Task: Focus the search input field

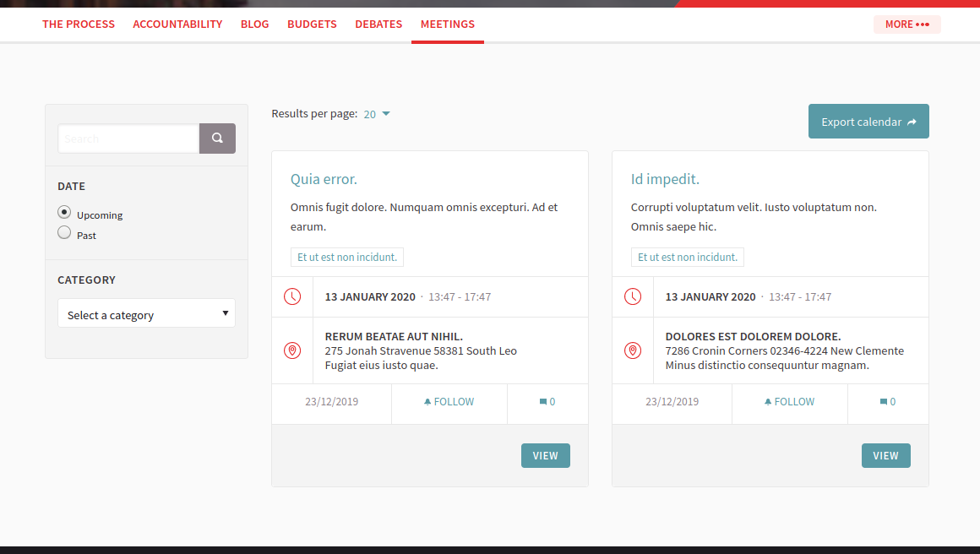Action: click(128, 138)
